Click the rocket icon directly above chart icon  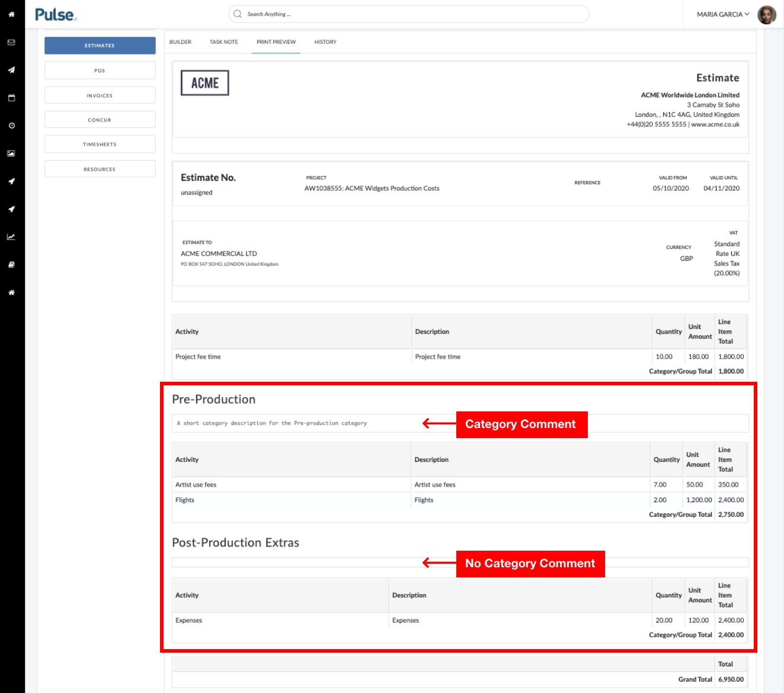coord(11,209)
